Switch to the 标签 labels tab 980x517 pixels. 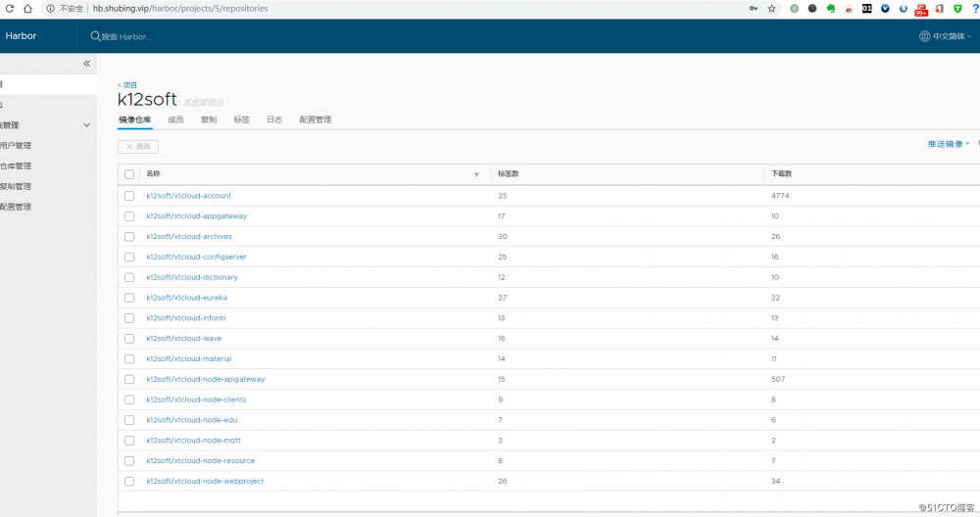pyautogui.click(x=242, y=119)
